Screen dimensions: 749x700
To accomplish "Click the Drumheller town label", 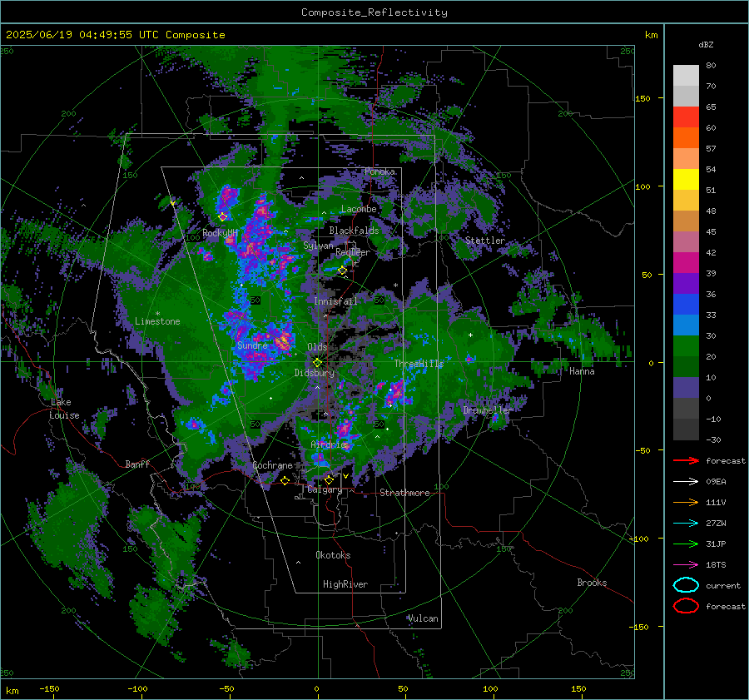I will tap(487, 410).
